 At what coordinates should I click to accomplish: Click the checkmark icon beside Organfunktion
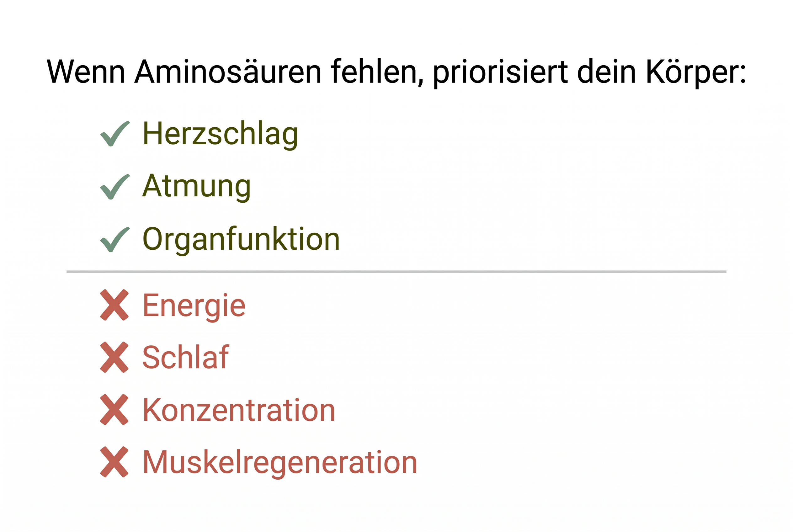pos(115,240)
